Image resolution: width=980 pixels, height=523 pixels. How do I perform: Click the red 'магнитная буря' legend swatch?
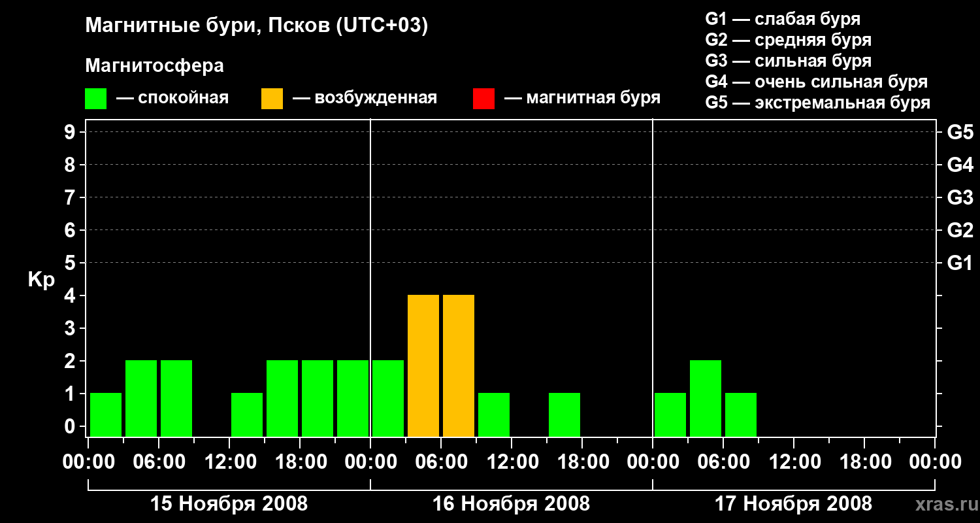point(483,99)
